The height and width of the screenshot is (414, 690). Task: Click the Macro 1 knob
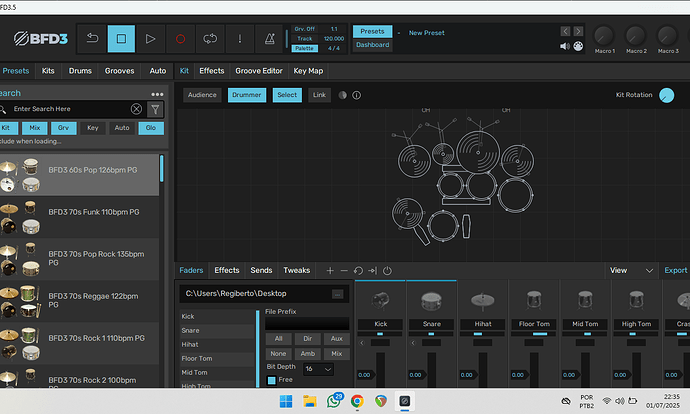pos(604,36)
